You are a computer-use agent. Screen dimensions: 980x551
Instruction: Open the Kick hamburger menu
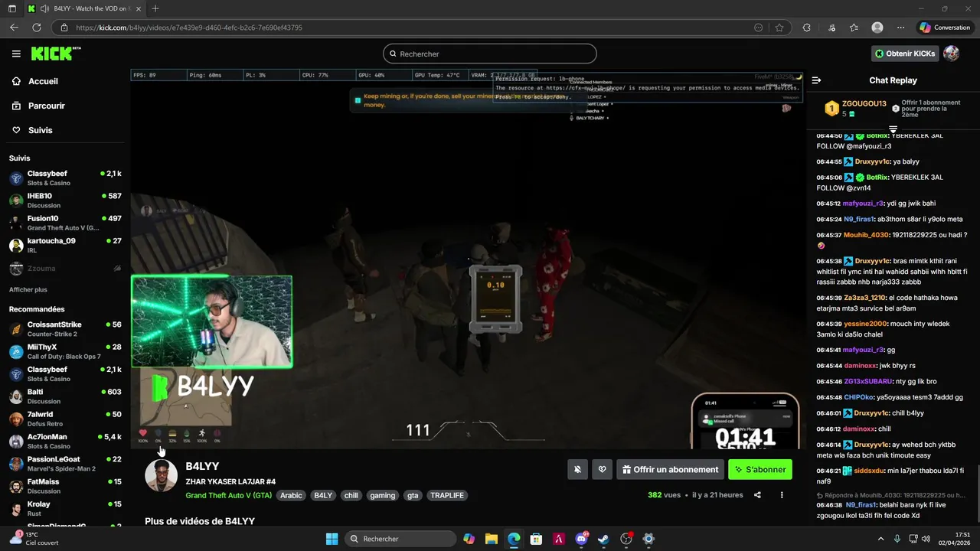click(16, 54)
